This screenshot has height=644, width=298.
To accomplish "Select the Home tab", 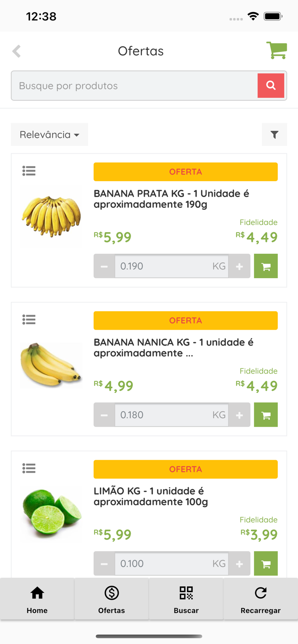I will 37,599.
